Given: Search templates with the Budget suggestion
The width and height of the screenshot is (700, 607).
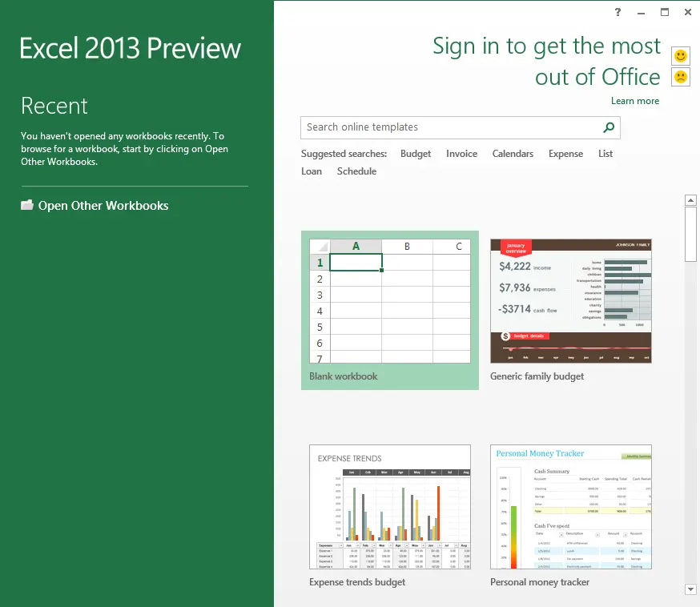Looking at the screenshot, I should [x=416, y=154].
